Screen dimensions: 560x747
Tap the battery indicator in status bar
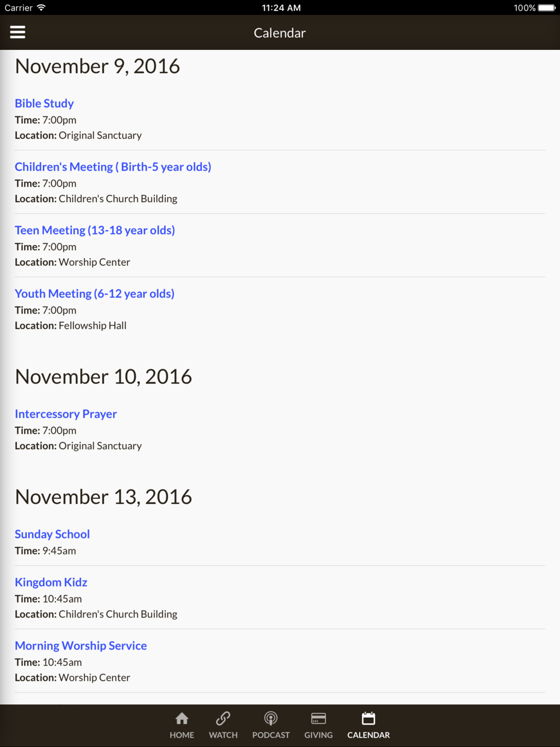546,8
